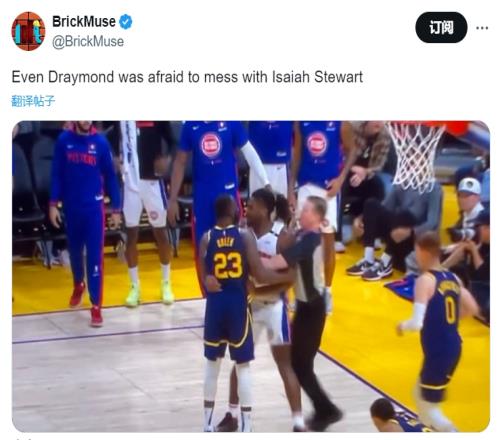The height and width of the screenshot is (440, 500).
Task: Click jersey number 23 in the video
Action: [228, 265]
